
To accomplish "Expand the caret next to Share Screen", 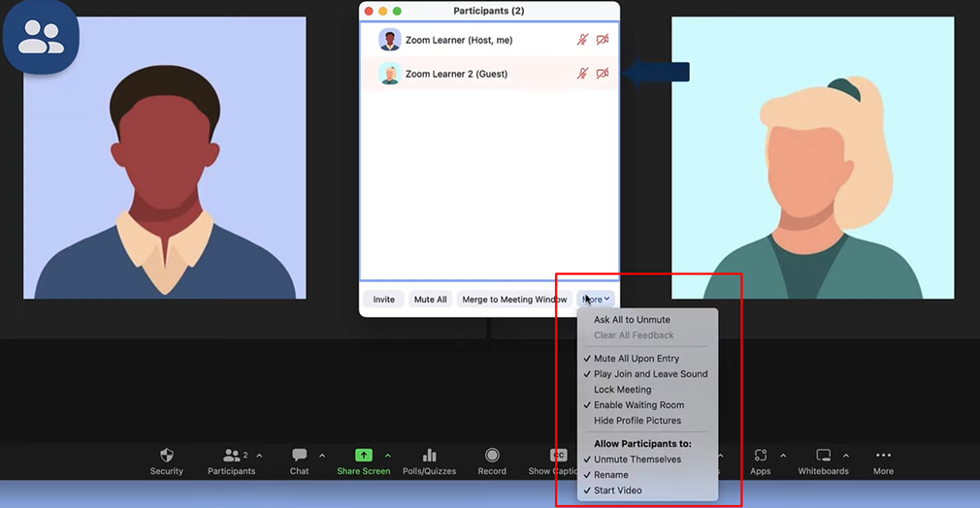I will coord(388,456).
